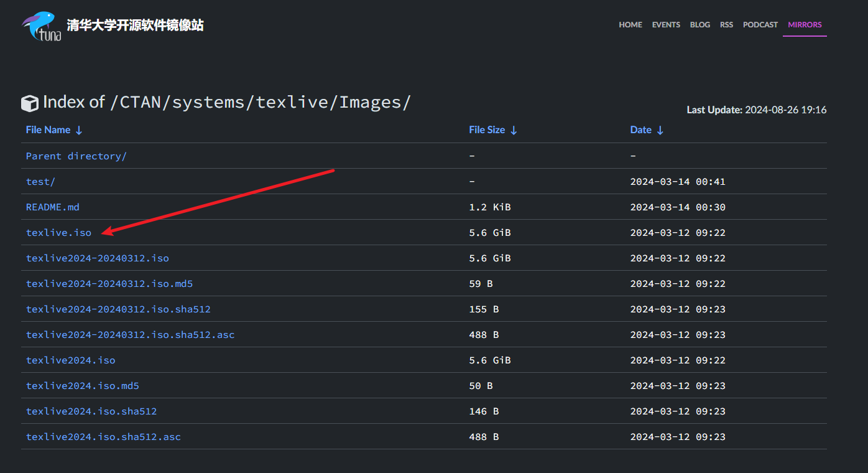Viewport: 868px width, 473px height.
Task: Open the Parent directory link
Action: [x=76, y=156]
